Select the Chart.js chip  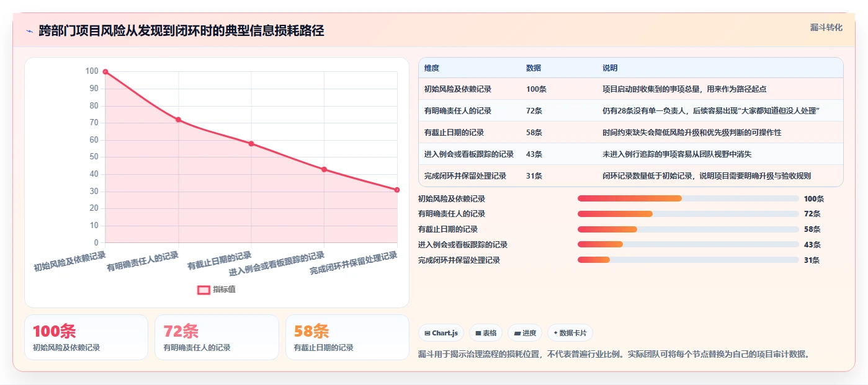441,333
